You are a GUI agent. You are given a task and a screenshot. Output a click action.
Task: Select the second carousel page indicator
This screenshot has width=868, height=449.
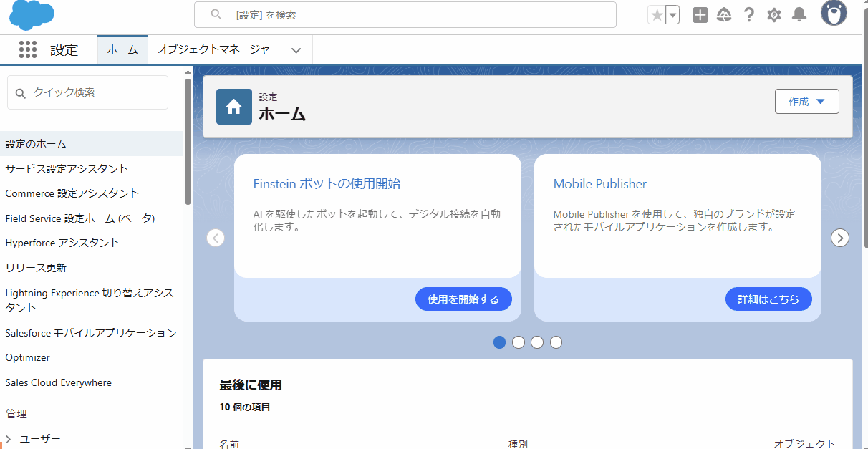click(x=519, y=342)
